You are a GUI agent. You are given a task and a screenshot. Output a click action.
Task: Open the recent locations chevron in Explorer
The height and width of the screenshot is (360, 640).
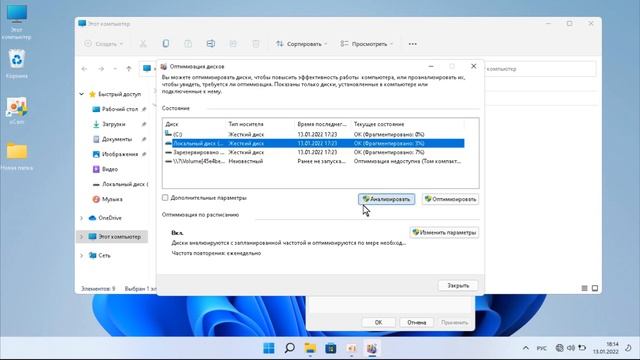(115, 69)
